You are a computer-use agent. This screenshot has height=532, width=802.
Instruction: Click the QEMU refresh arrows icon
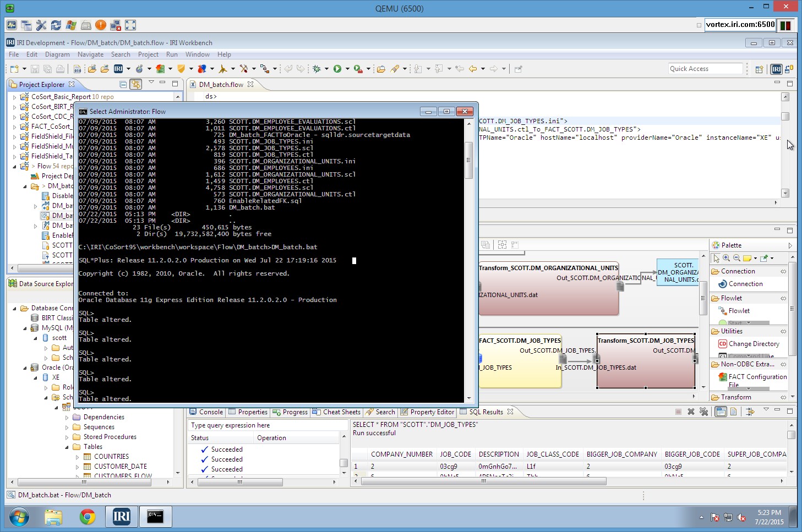pyautogui.click(x=56, y=25)
